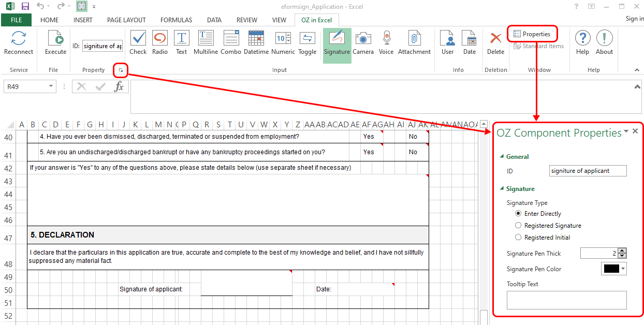Screen dimensions: 644x325
Task: Open the Property group dialog launcher
Action: click(120, 70)
